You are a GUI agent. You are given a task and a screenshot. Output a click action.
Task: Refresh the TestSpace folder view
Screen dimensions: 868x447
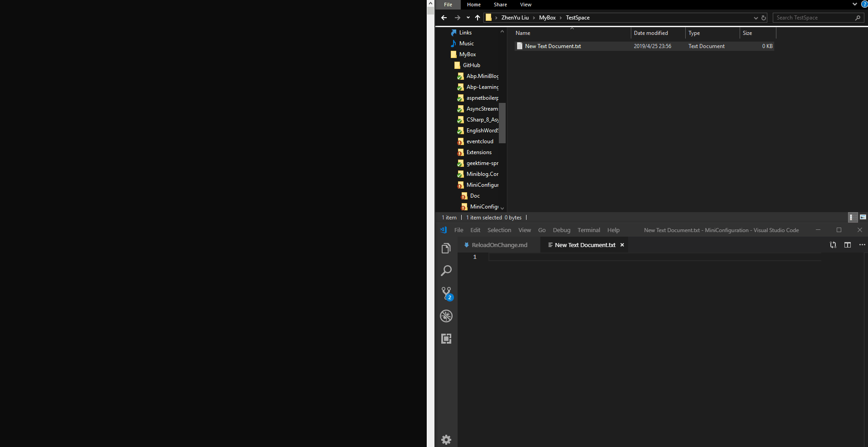point(764,18)
